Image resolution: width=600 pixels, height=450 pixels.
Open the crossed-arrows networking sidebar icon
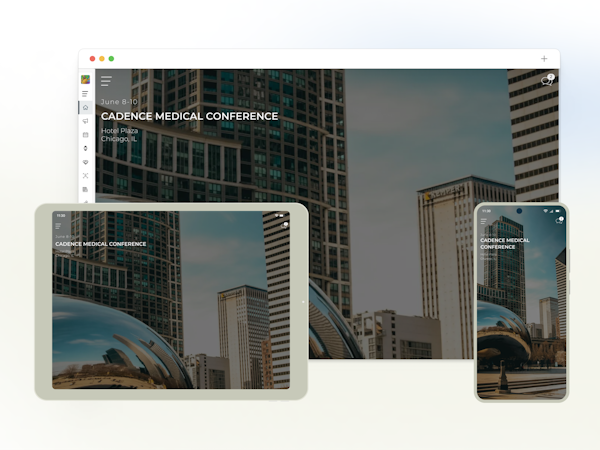pyautogui.click(x=85, y=176)
